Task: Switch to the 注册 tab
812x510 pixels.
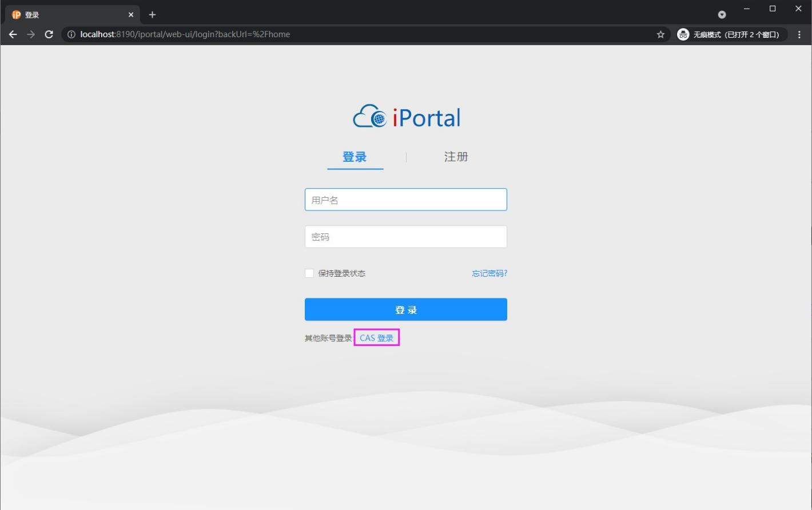Action: coord(456,157)
